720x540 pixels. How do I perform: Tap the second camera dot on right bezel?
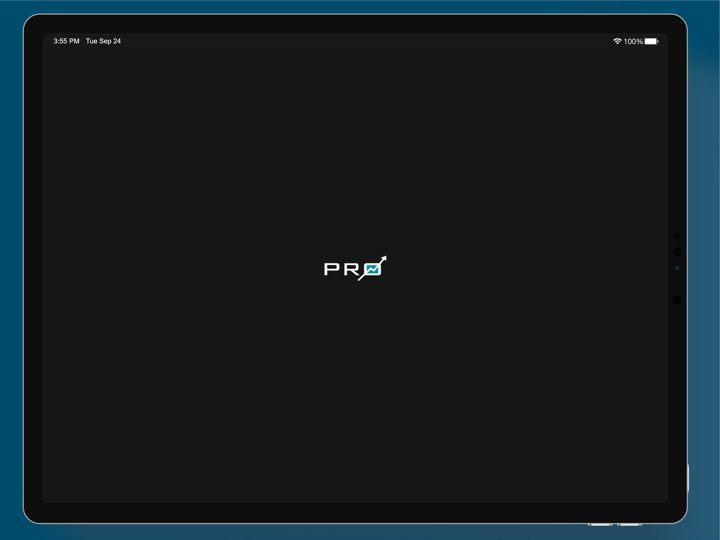tap(677, 252)
